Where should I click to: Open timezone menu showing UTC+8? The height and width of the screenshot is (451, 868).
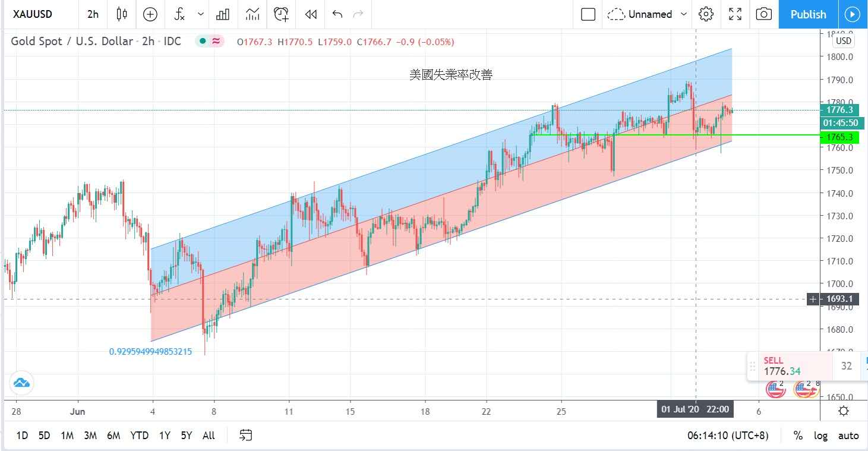click(727, 436)
